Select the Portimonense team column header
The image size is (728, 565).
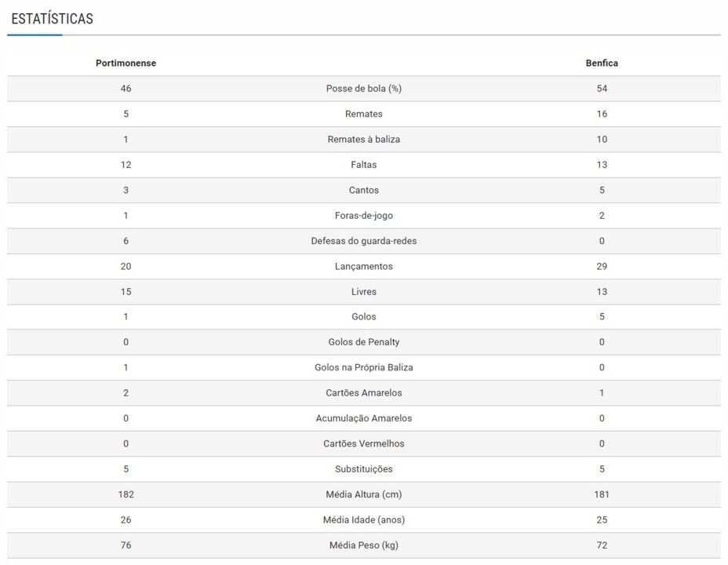(126, 64)
